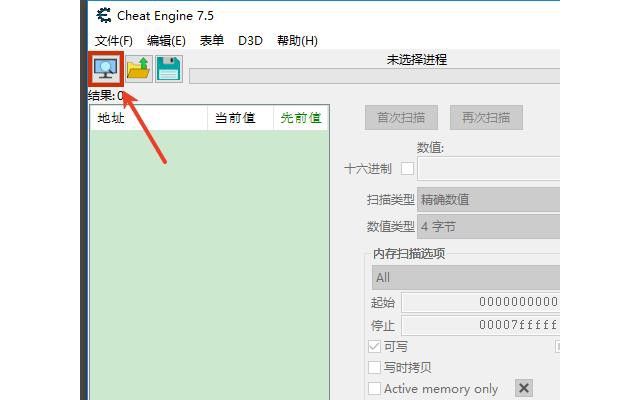Click the open folder load table icon

point(139,69)
